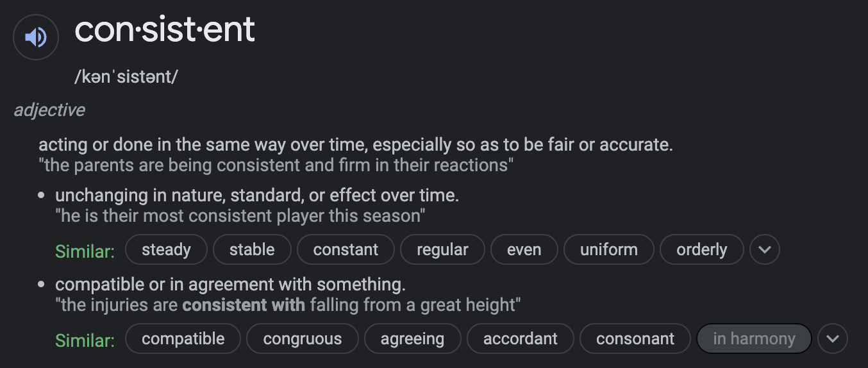Click the headword 'con·sist·ent'
This screenshot has width=868, height=368.
(165, 30)
